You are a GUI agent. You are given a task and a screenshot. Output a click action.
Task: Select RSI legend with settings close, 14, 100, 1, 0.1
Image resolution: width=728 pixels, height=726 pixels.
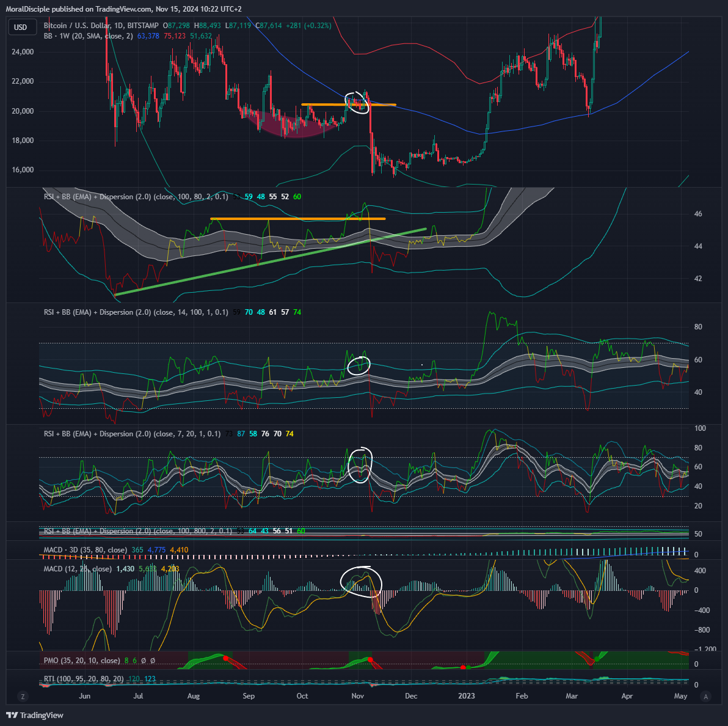(136, 312)
